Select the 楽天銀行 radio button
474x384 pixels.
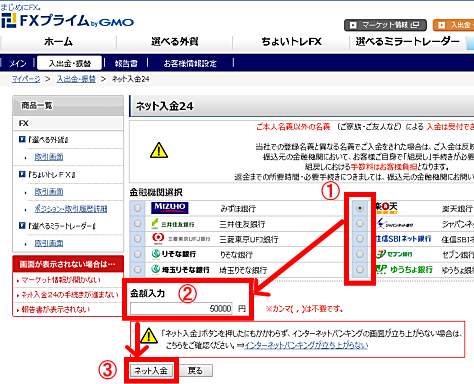[x=360, y=208]
